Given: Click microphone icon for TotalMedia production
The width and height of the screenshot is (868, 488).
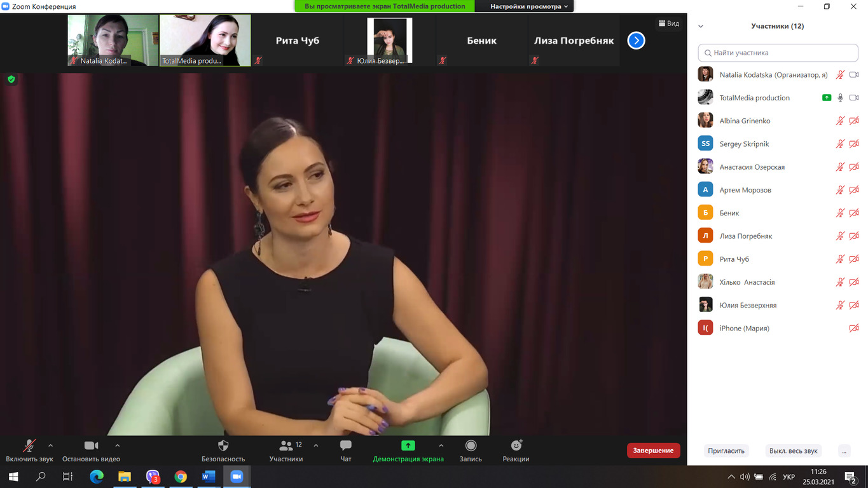Looking at the screenshot, I should pyautogui.click(x=840, y=97).
